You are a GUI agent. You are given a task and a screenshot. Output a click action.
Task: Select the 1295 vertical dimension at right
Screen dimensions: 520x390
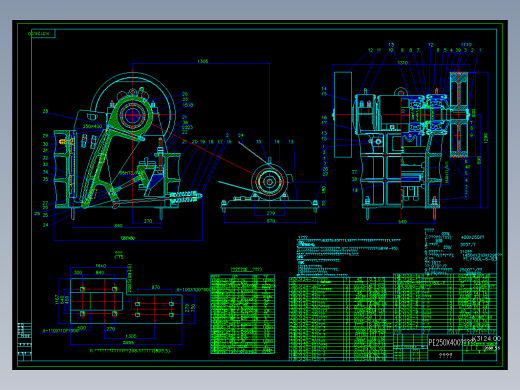485,138
